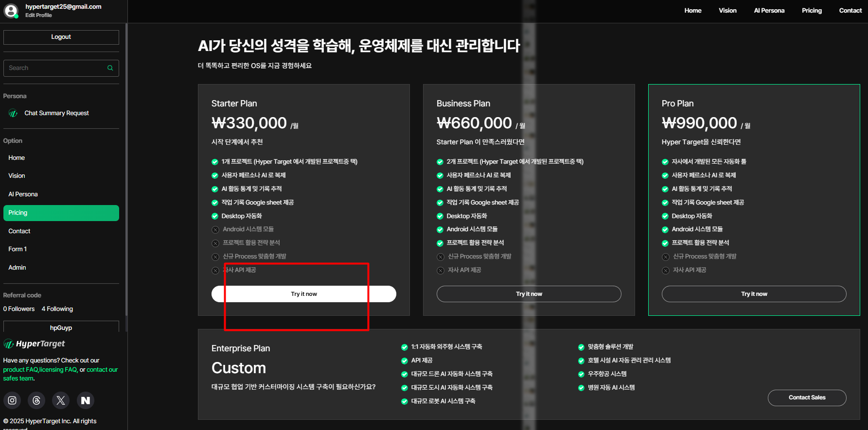
Task: Click Pricing in the top navigation
Action: tap(812, 11)
